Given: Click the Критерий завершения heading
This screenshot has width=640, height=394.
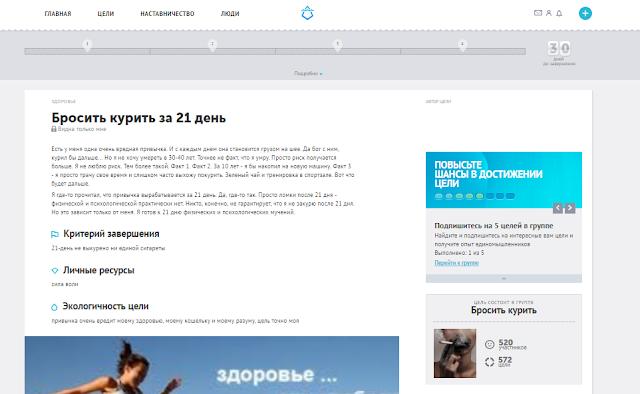Looking at the screenshot, I should (x=111, y=234).
